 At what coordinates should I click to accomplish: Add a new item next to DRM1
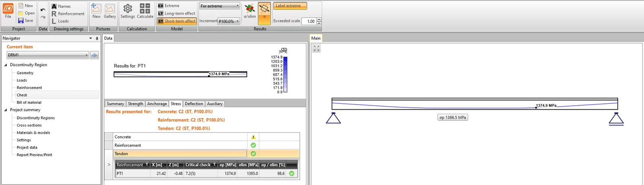point(95,55)
